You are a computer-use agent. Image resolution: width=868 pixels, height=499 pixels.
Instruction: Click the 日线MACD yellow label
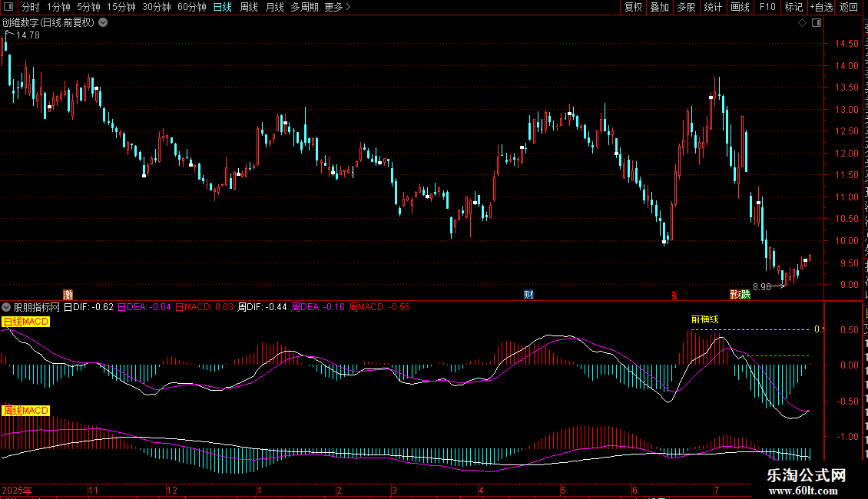[x=26, y=322]
